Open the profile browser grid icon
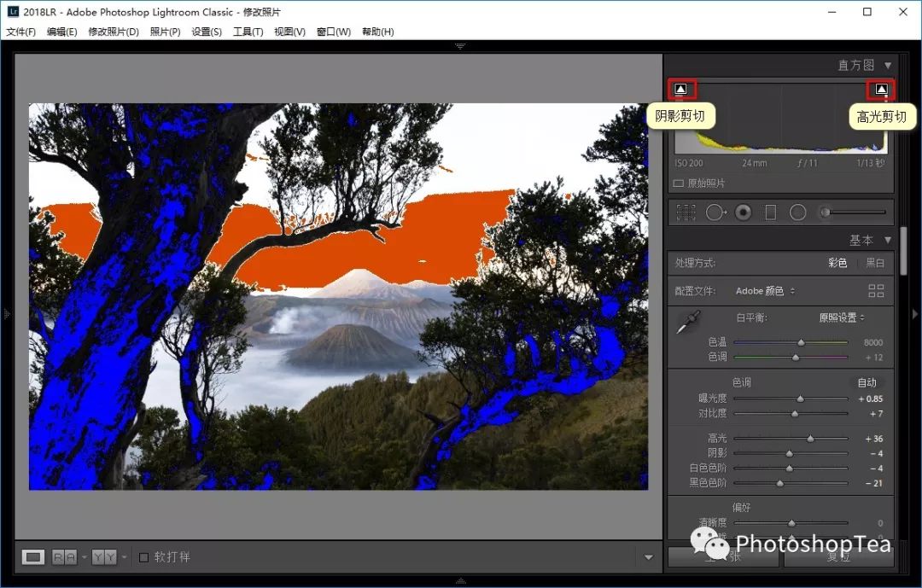The width and height of the screenshot is (922, 588). pyautogui.click(x=876, y=290)
